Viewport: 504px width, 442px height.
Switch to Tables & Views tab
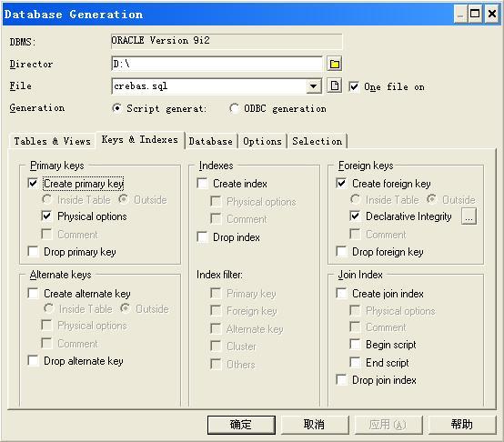tap(52, 141)
